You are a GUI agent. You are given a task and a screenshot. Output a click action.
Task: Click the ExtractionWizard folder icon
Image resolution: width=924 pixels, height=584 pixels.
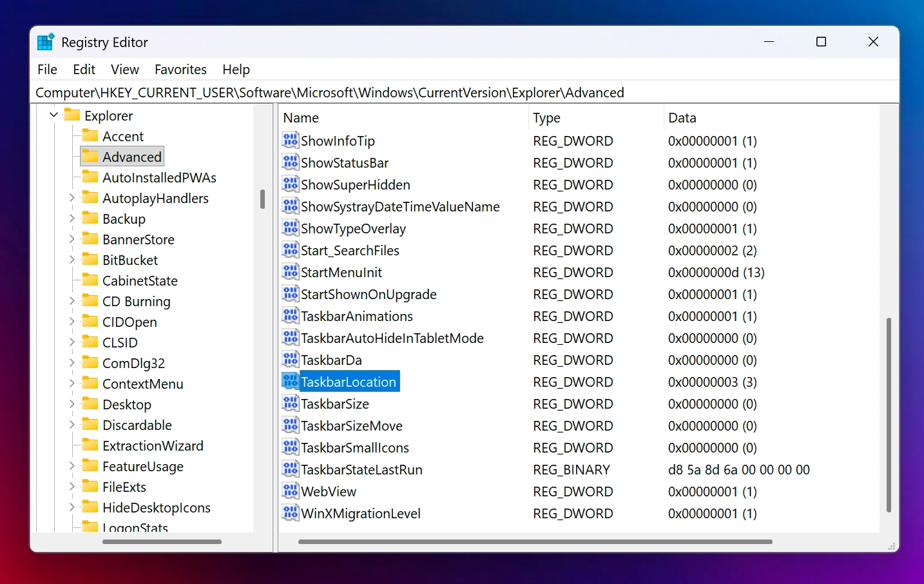point(91,445)
